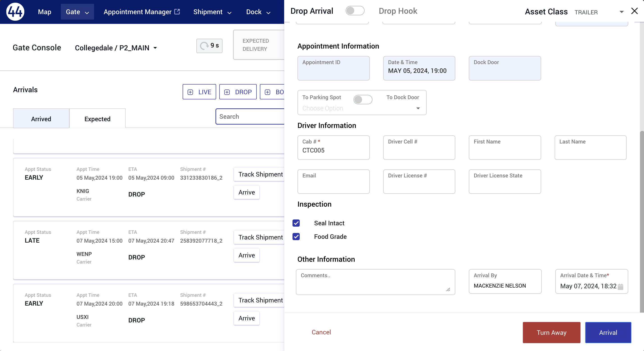Screen dimensions: 644x351
Task: Click the Cab # field with CTC005
Action: [333, 147]
